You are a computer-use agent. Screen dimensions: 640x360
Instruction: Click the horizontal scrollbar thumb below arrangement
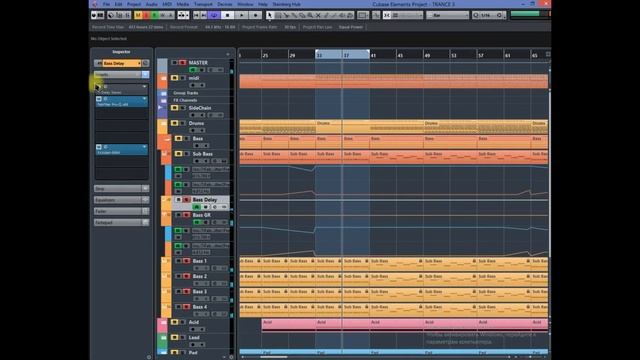click(273, 357)
